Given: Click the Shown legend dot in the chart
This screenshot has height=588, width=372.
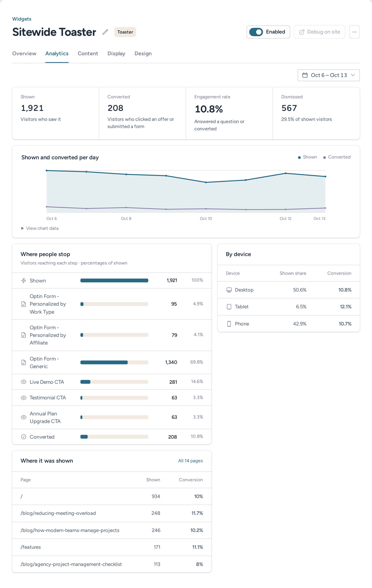Looking at the screenshot, I should [299, 158].
